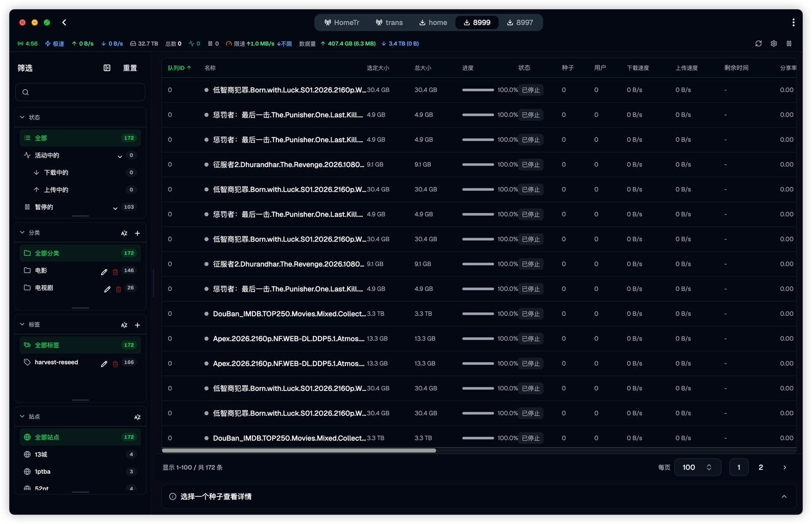Click the 限速 speed limit indicator
Image resolution: width=812 pixels, height=524 pixels.
click(258, 44)
